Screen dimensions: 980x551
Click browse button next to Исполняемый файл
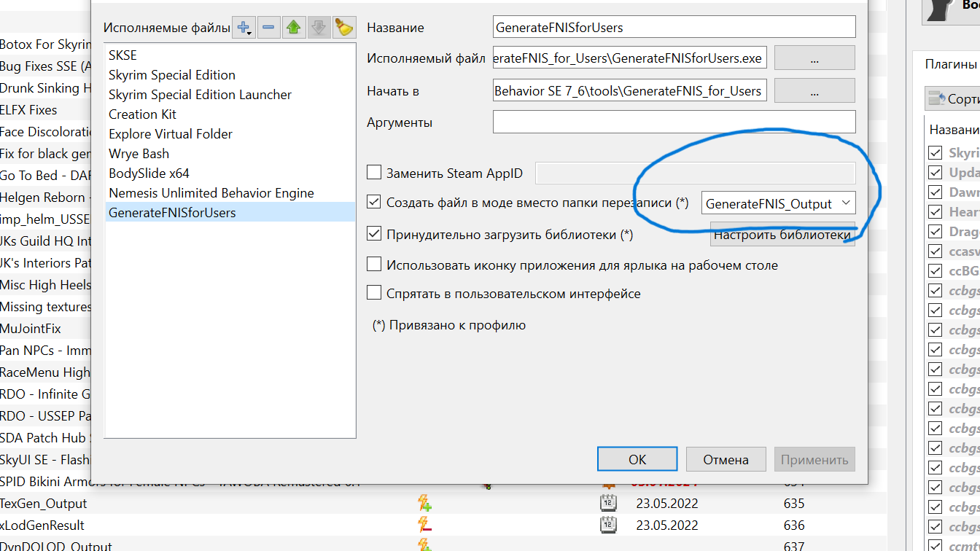pyautogui.click(x=814, y=58)
